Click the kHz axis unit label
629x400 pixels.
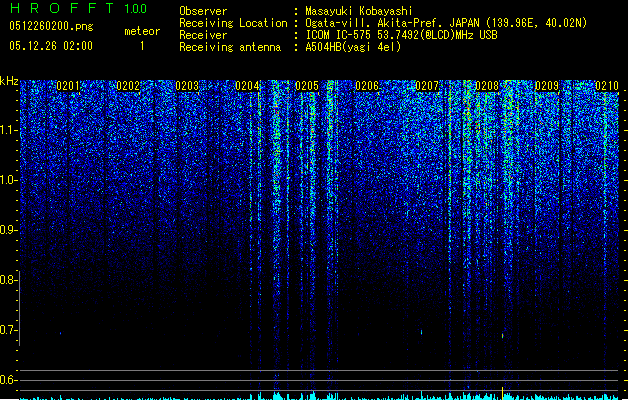(x=9, y=81)
